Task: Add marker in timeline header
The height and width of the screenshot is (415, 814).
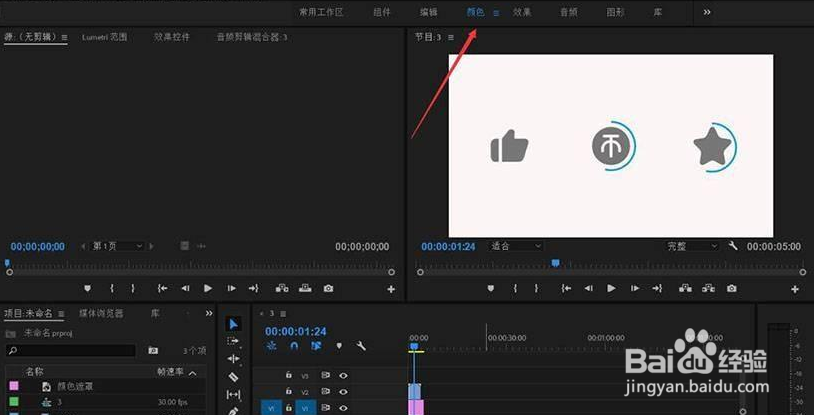Action: 339,345
